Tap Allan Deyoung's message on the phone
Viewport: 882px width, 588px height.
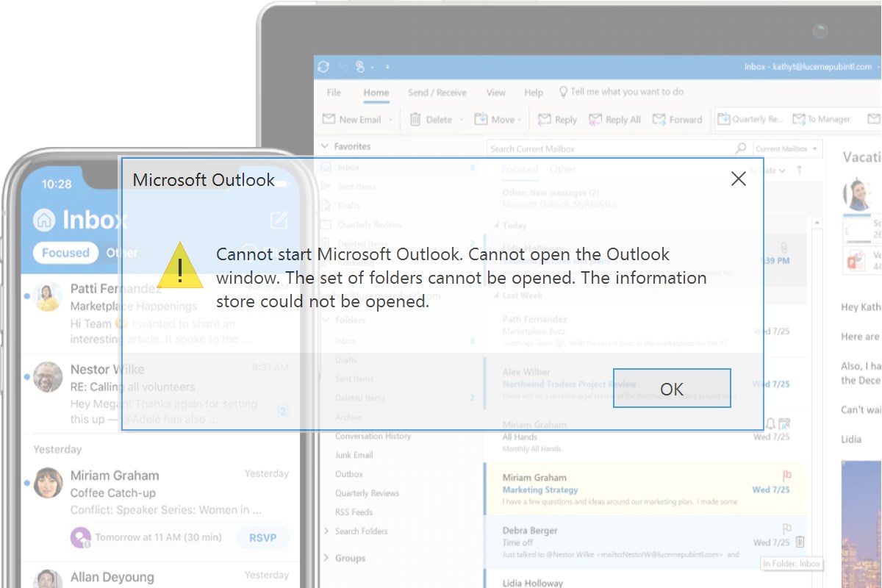point(160,576)
